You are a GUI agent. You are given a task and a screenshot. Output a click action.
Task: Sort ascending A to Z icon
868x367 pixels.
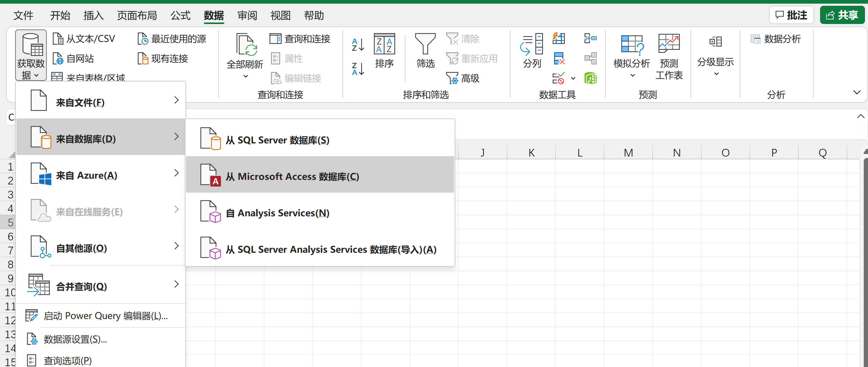click(x=358, y=45)
